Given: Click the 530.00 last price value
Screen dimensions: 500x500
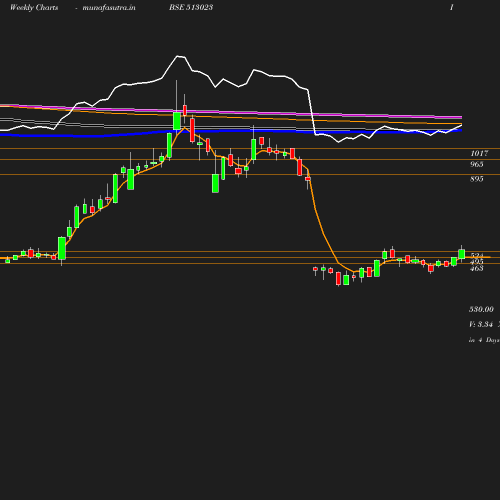Looking at the screenshot, I should [481, 309].
